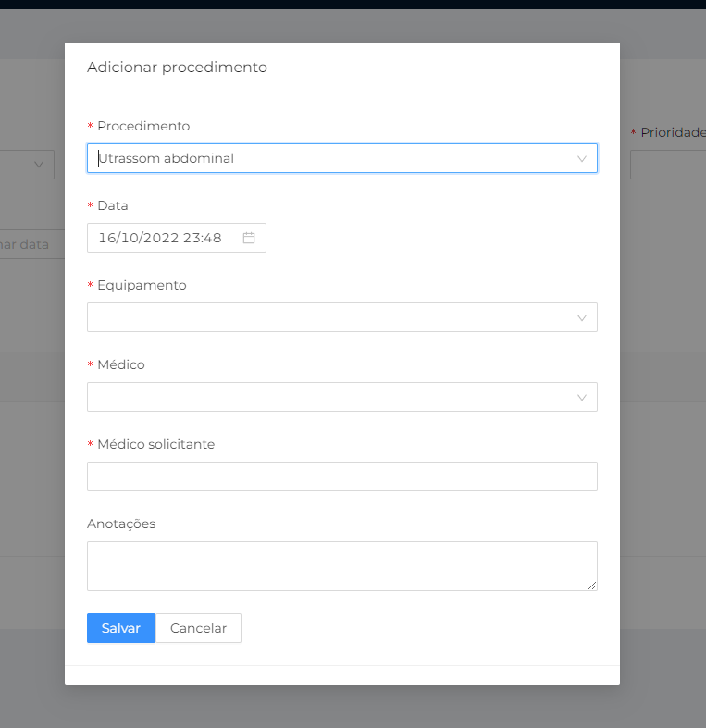Click the Médico solicitante label
This screenshot has width=706, height=728.
(x=155, y=444)
